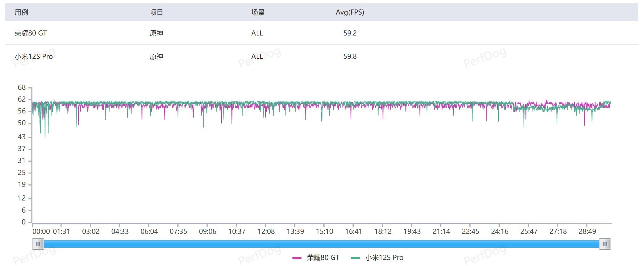This screenshot has height=266, width=644.
Task: Toggle the 小米12S Pro legend entry
Action: click(x=377, y=258)
